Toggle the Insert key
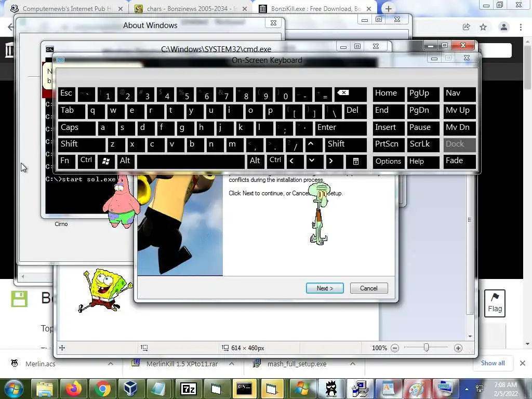Image resolution: width=532 pixels, height=399 pixels. click(x=389, y=128)
